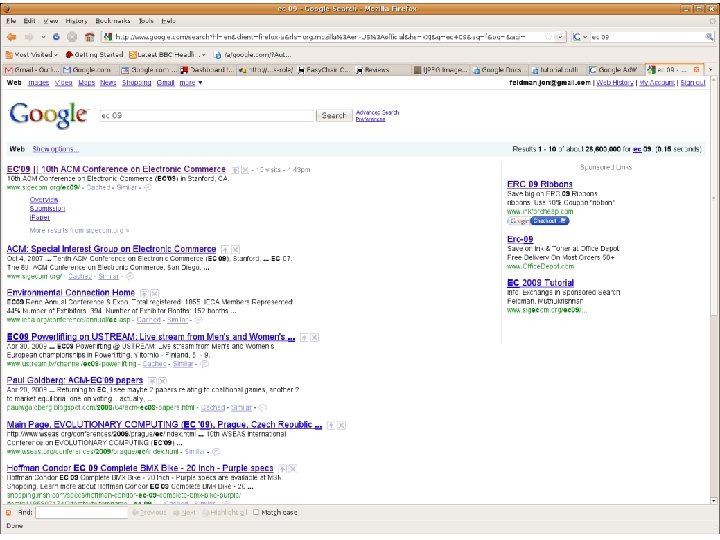Screen dimensions: 720x540
Task: Click in the Google search query field
Action: click(x=207, y=115)
